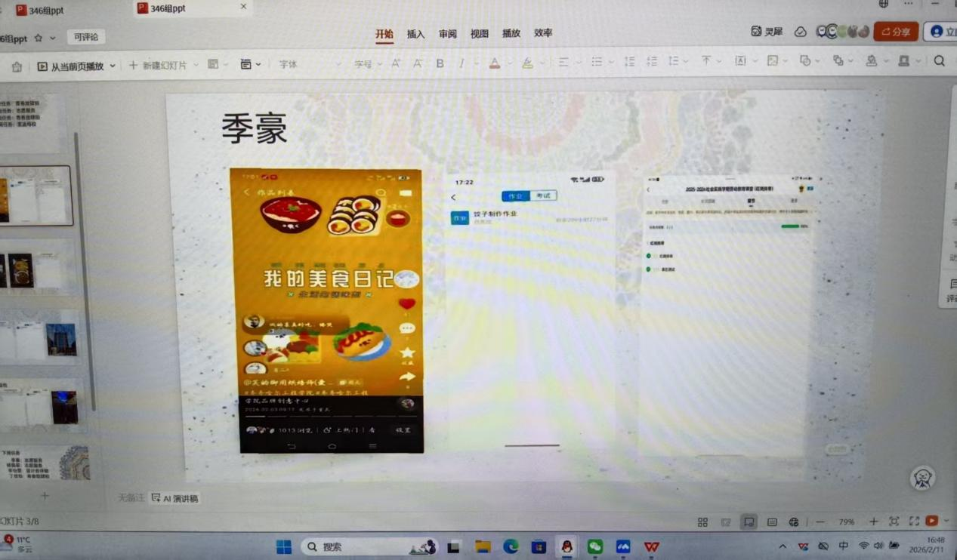Switch to the 审阅 tab
This screenshot has height=560, width=957.
tap(447, 34)
